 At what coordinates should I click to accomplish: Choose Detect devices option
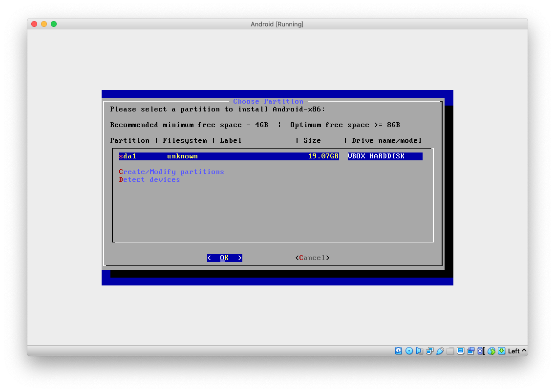[149, 179]
